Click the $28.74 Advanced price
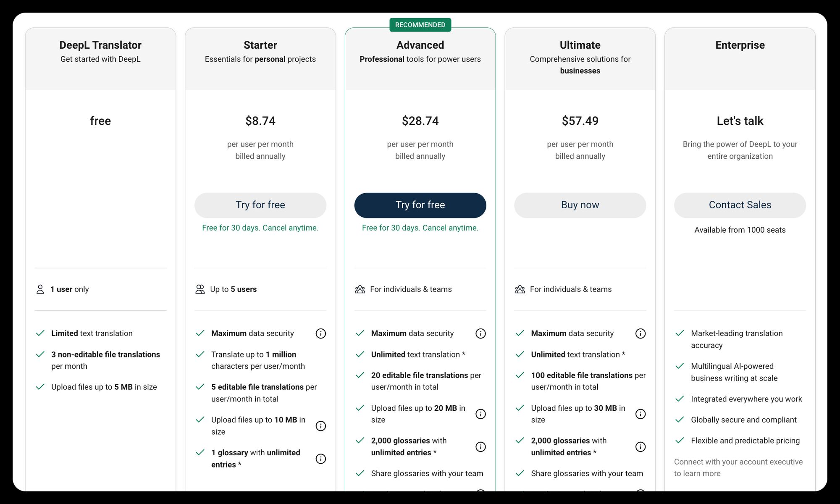 420,121
